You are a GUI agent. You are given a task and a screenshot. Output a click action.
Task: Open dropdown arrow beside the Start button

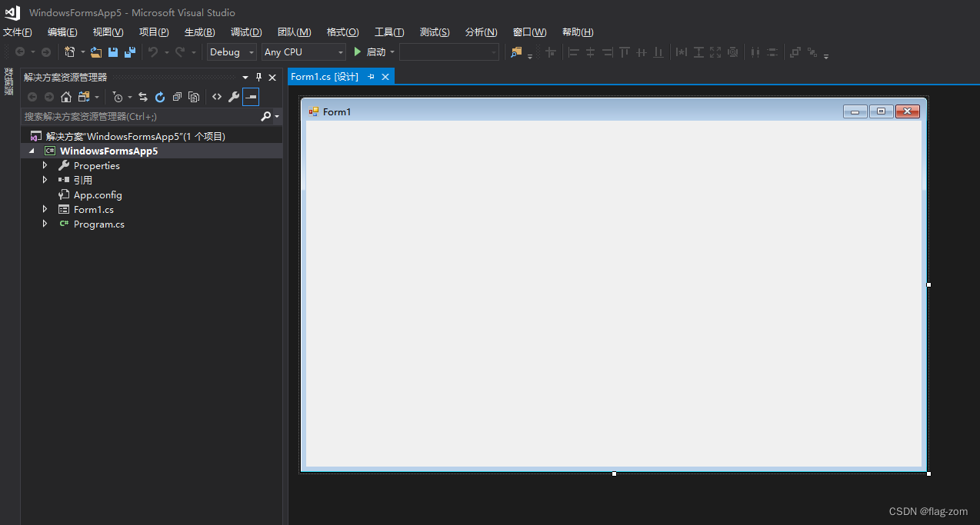(392, 52)
